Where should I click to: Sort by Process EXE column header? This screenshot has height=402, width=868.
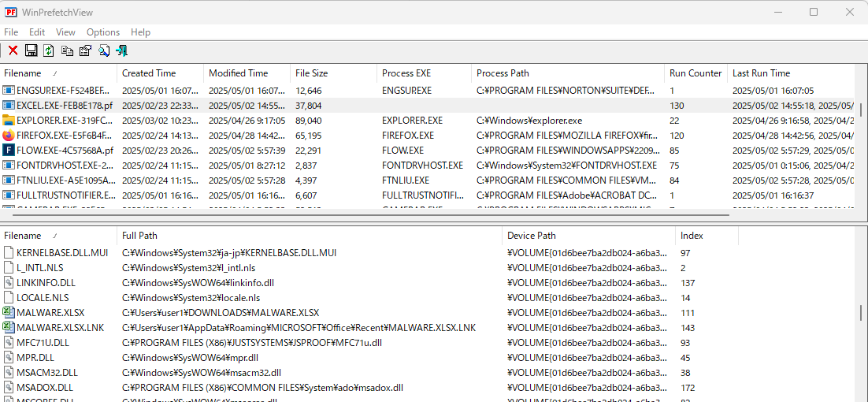[x=425, y=73]
